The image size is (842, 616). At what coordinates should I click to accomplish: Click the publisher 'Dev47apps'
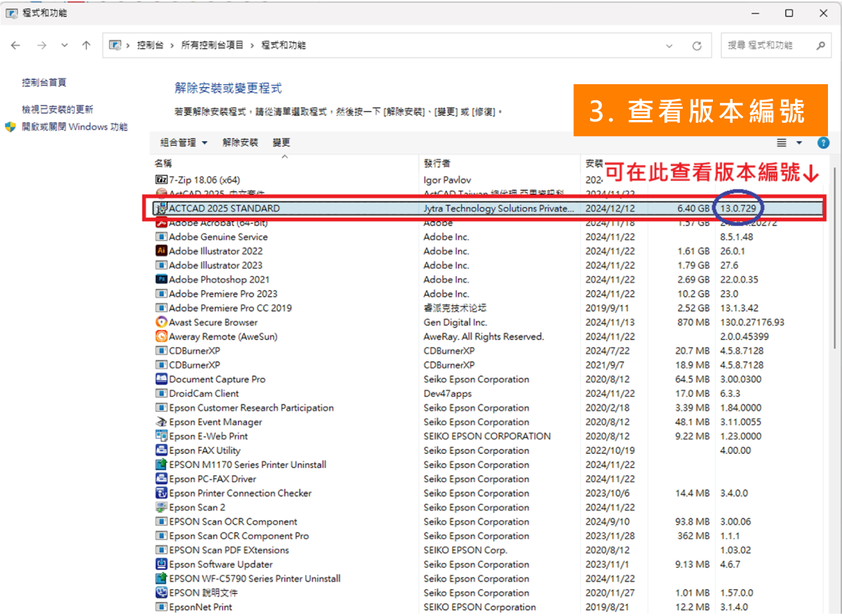(448, 394)
